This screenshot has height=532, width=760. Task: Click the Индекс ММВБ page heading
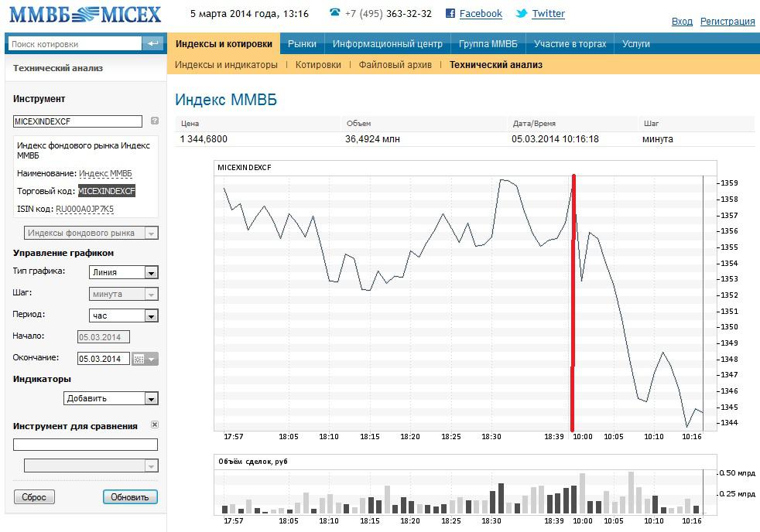[226, 99]
